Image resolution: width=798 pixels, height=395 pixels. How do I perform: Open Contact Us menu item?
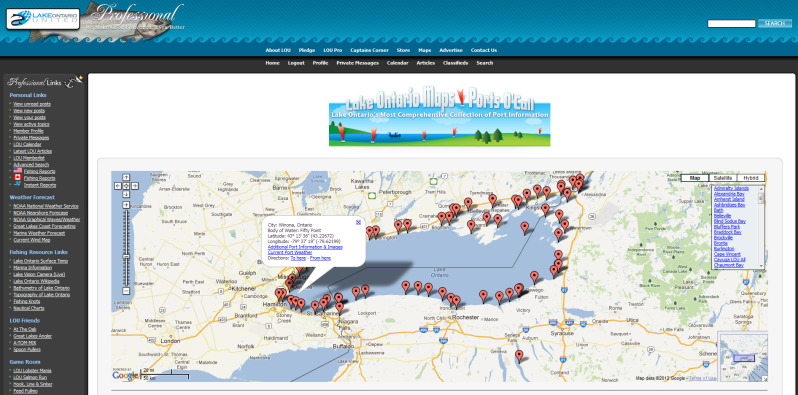click(x=483, y=50)
